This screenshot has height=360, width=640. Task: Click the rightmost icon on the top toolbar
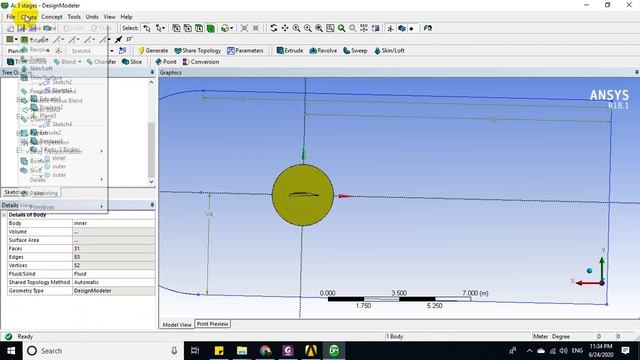[x=427, y=28]
